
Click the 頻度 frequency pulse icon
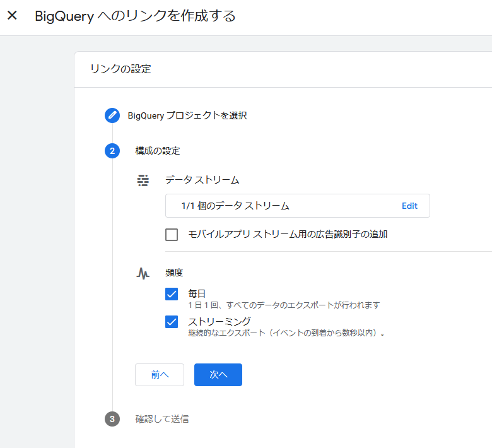pyautogui.click(x=143, y=273)
